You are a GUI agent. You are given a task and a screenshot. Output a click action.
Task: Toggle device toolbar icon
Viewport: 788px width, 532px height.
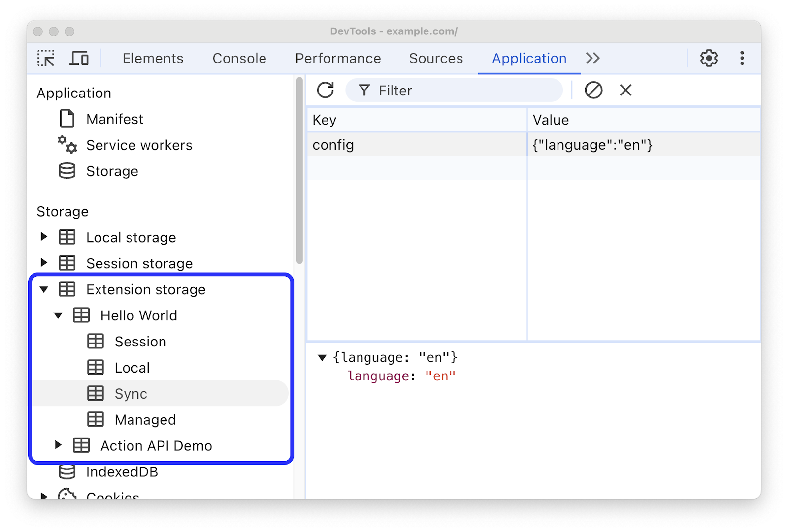point(79,58)
